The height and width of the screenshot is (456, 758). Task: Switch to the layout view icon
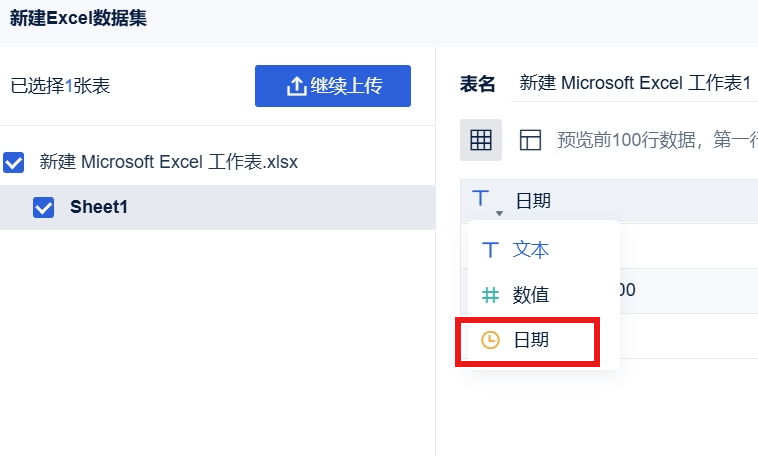coord(530,140)
